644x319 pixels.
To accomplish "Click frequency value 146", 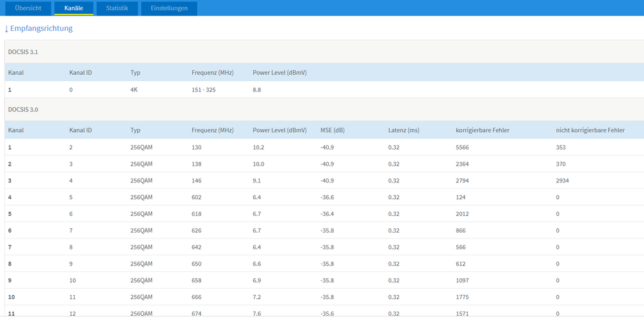I will 197,180.
